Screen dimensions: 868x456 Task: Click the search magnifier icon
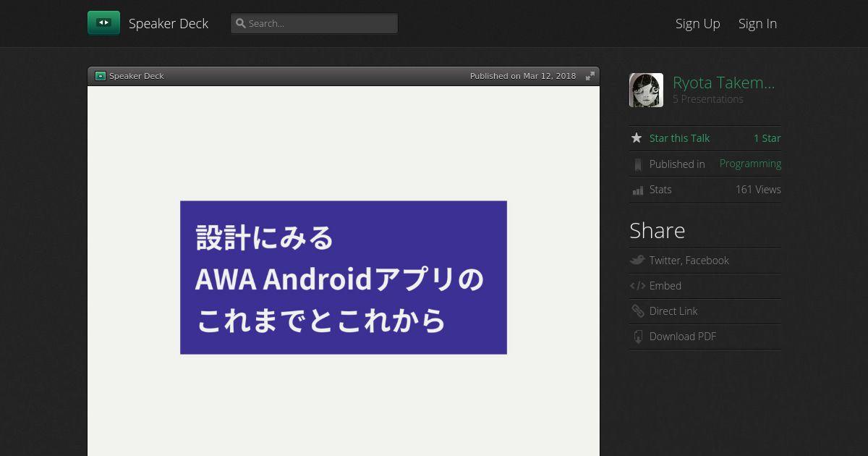tap(241, 23)
